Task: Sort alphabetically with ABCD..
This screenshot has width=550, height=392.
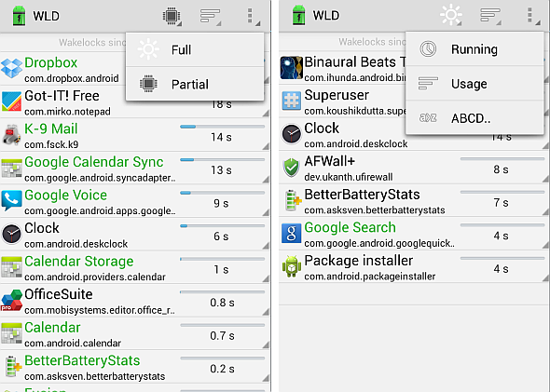Action: click(x=474, y=118)
